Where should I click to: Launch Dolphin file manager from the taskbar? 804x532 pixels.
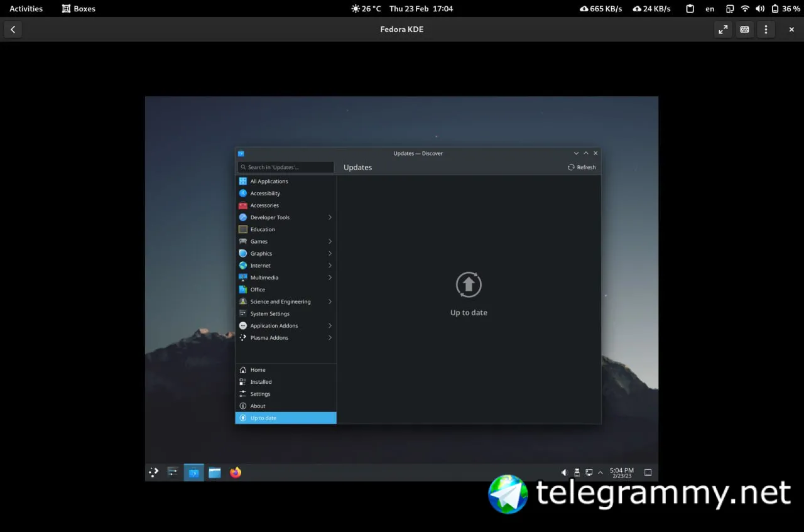pyautogui.click(x=215, y=472)
